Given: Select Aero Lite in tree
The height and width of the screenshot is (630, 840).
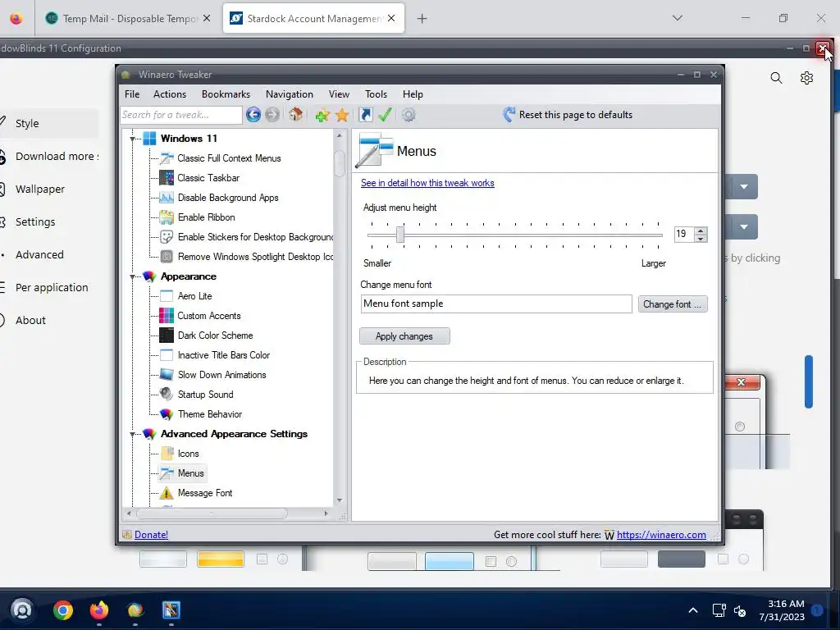Looking at the screenshot, I should point(186,296).
